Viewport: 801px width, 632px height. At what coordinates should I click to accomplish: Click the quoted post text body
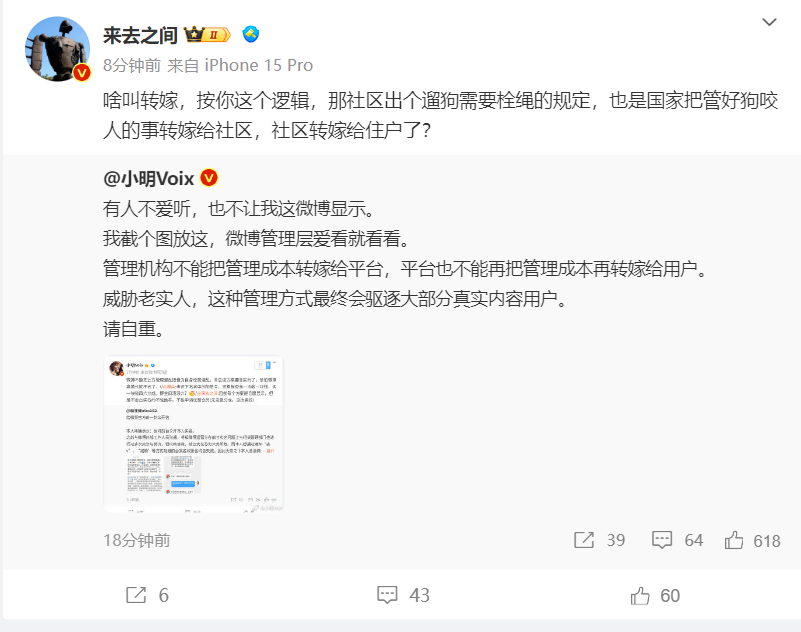coord(405,269)
